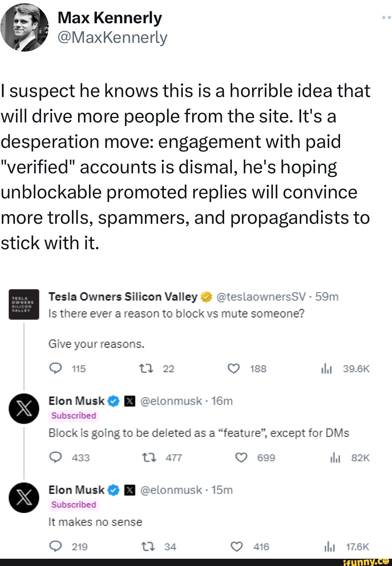
Task: Open view stats showing 17.6K
Action: pos(329,547)
